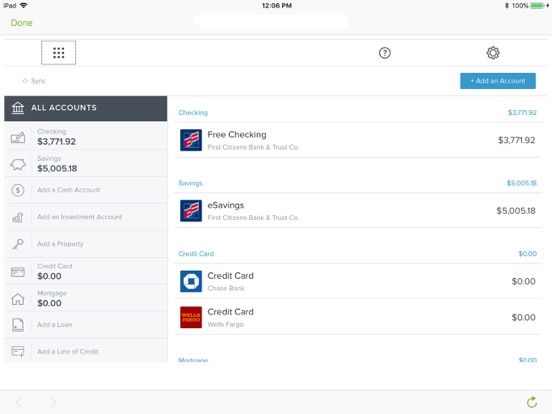Choose Add a Line of Credit
Image resolution: width=552 pixels, height=414 pixels.
click(86, 351)
